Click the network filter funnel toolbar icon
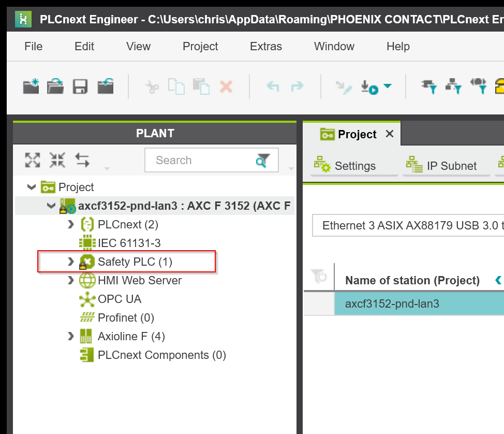 tap(453, 86)
